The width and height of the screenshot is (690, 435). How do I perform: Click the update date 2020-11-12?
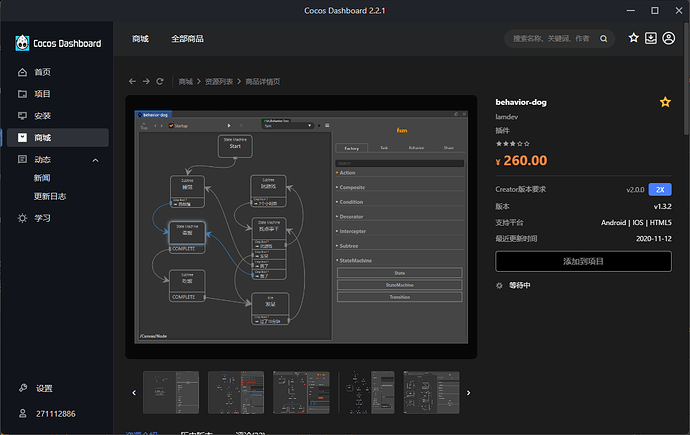653,239
